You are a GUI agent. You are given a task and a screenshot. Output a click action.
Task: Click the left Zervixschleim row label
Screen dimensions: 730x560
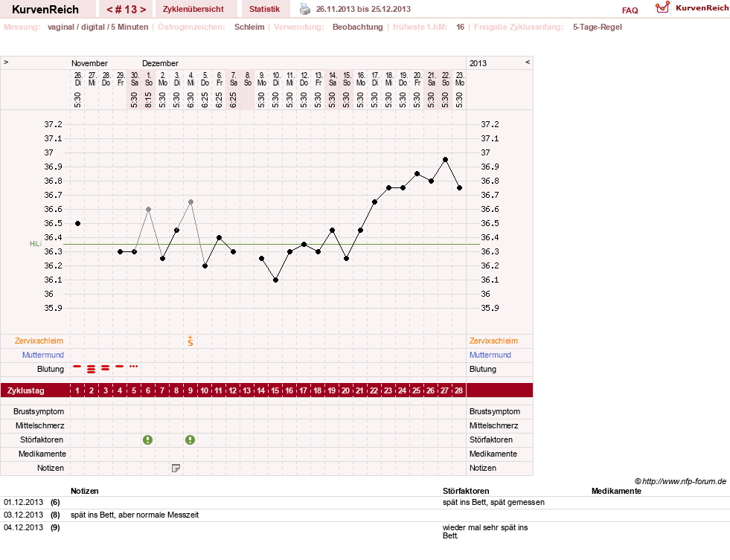[x=39, y=341]
